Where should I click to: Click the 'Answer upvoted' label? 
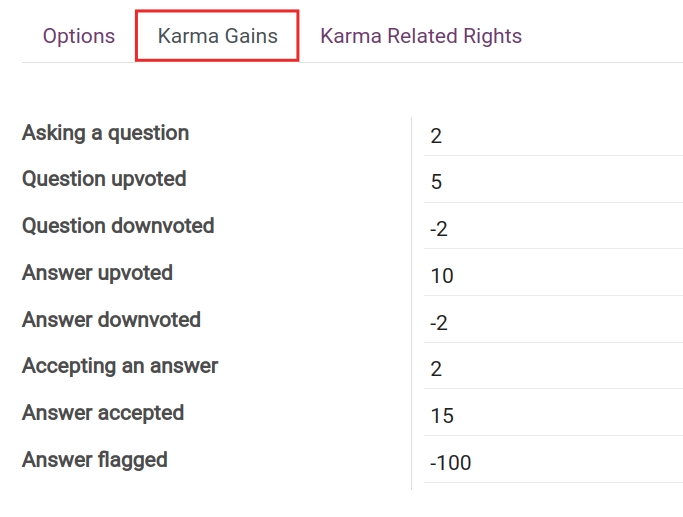click(x=97, y=273)
